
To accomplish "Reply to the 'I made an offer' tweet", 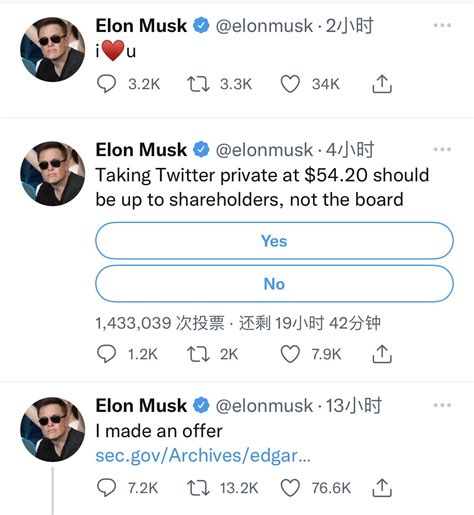I will 106,488.
